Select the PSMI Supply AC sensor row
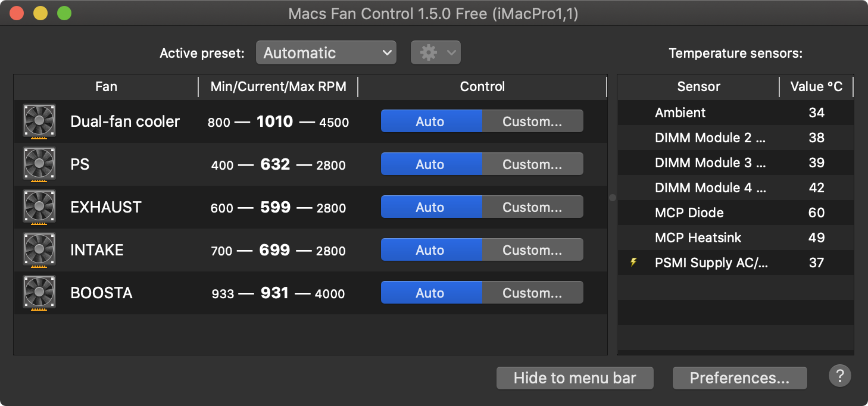Screen dimensions: 868x406 (735, 263)
